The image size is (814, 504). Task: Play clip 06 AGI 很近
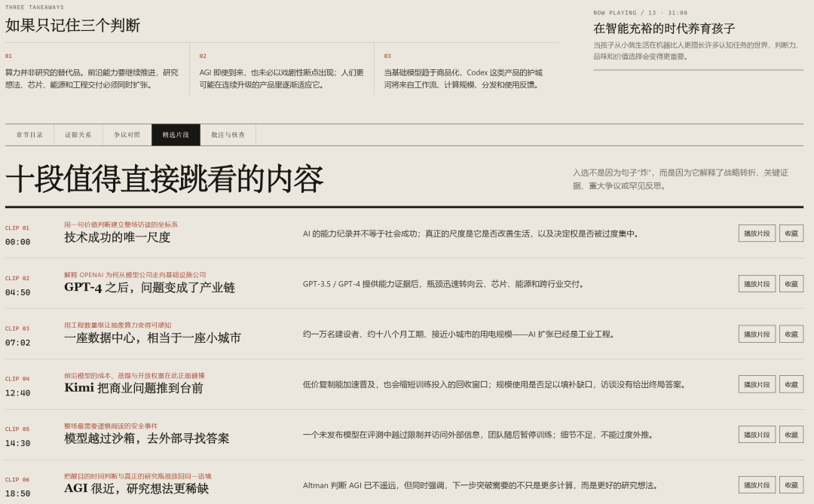[x=757, y=485]
